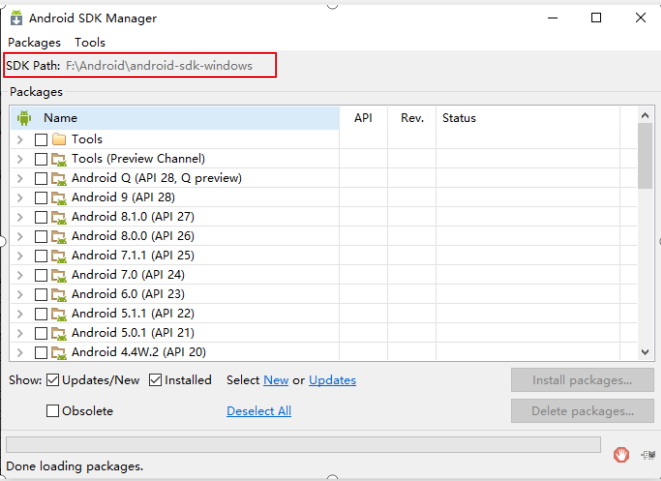This screenshot has width=661, height=481.
Task: Click the Android robot icon in Name header
Action: pos(24,118)
